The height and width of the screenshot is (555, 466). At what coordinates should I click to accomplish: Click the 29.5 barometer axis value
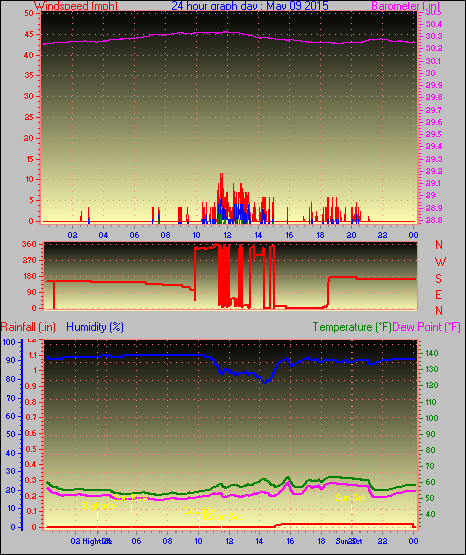click(433, 134)
